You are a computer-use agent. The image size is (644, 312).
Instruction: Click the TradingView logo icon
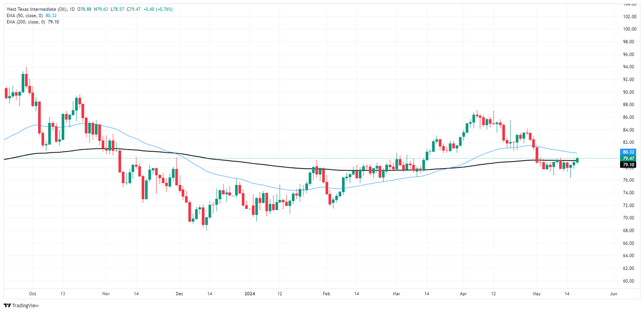tap(7, 306)
